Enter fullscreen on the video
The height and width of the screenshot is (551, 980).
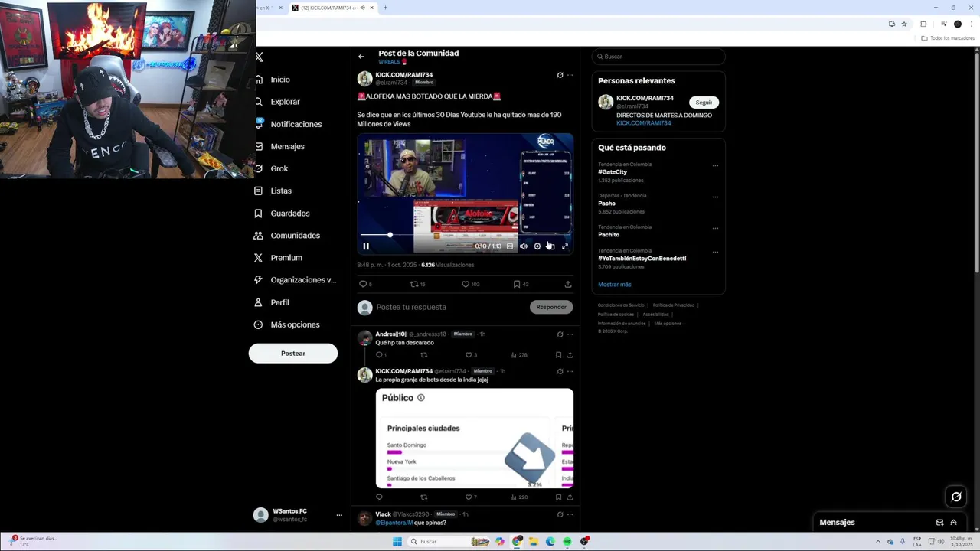pyautogui.click(x=565, y=246)
